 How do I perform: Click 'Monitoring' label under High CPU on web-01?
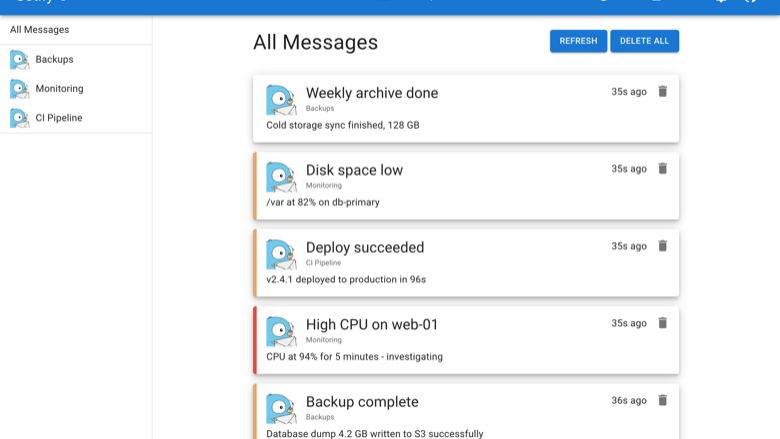pyautogui.click(x=324, y=340)
